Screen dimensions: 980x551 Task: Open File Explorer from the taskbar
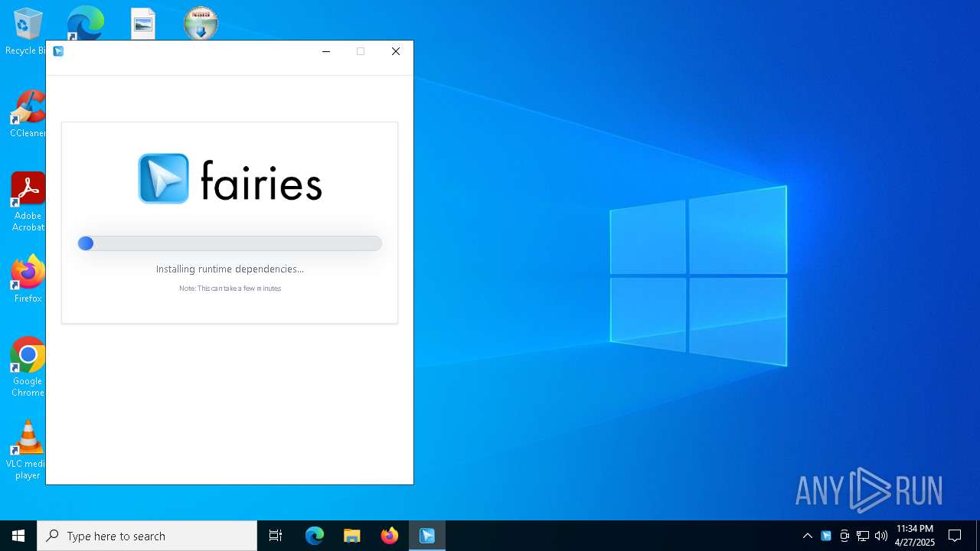pos(352,536)
